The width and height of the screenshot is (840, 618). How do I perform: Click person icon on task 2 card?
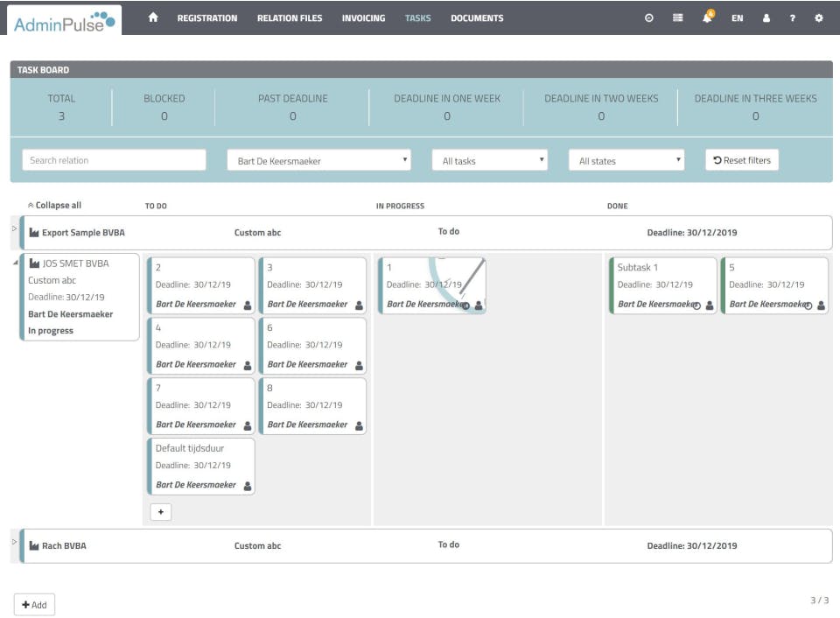pos(248,305)
